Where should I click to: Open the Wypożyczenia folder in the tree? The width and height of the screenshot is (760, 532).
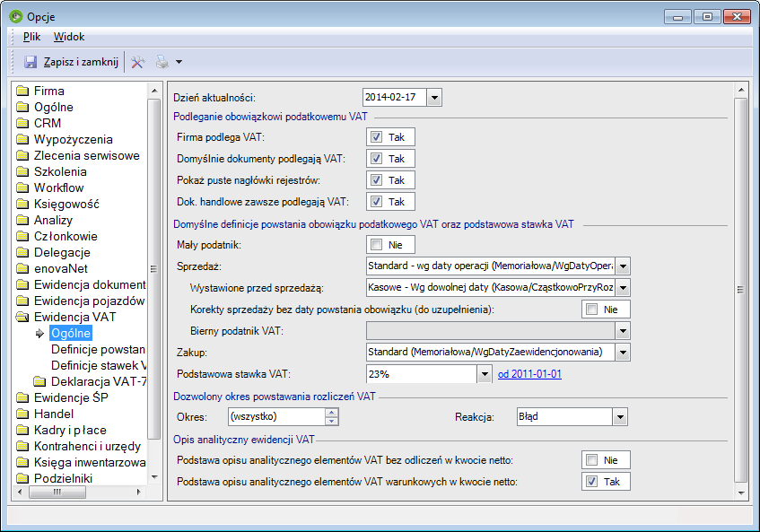[74, 140]
